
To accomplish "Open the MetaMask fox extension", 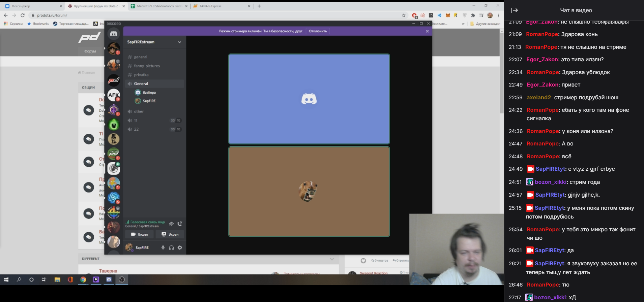I will tap(448, 15).
